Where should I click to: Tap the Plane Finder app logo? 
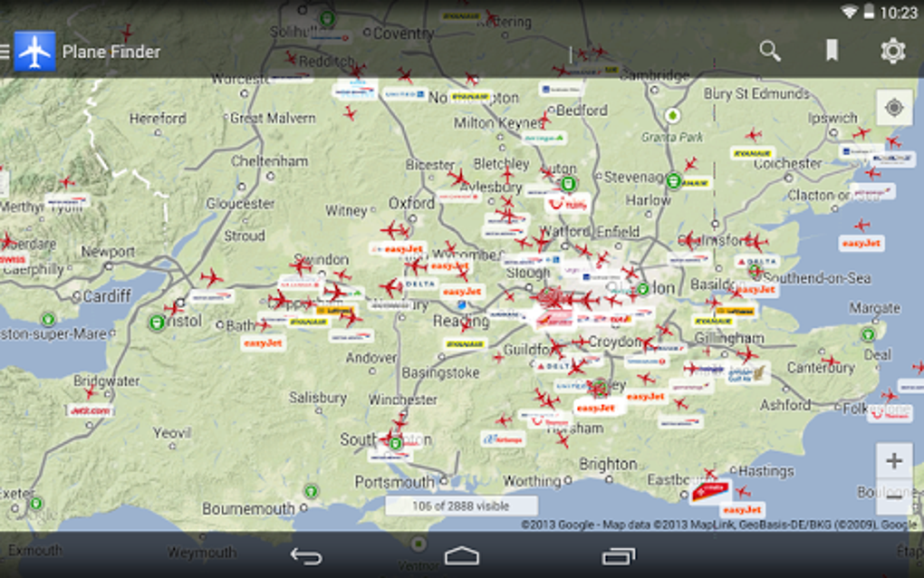tap(34, 52)
